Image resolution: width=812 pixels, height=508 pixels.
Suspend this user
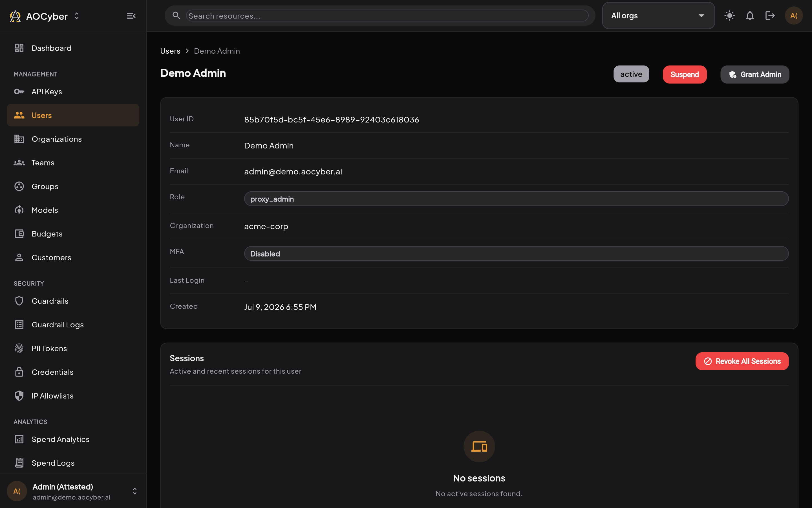click(685, 74)
